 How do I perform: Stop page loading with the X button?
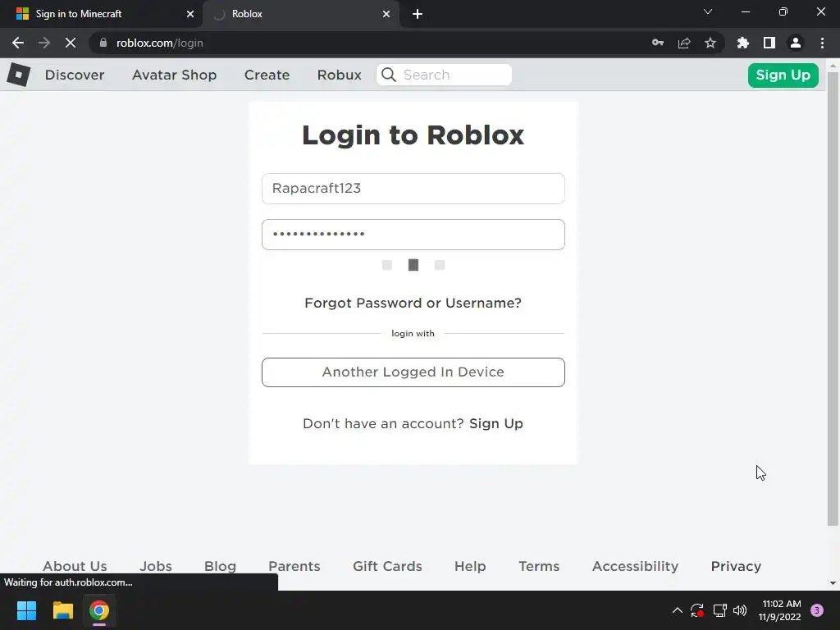coord(71,43)
